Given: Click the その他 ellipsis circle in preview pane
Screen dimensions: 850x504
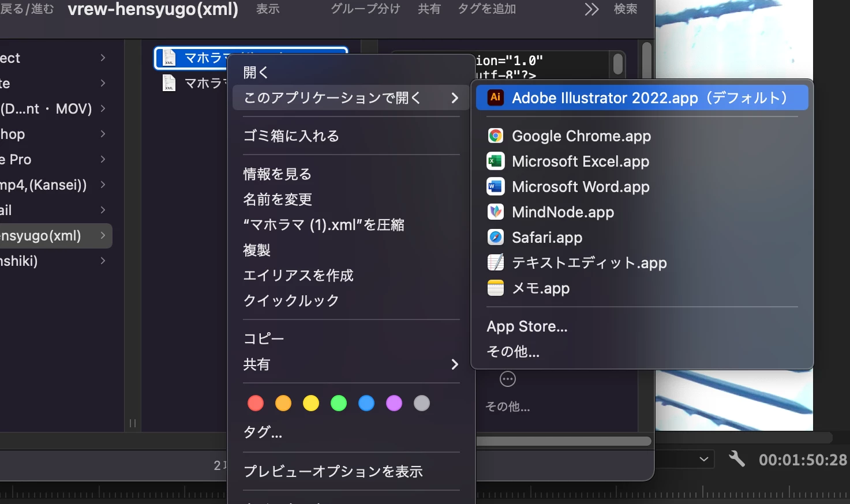Looking at the screenshot, I should pos(508,379).
